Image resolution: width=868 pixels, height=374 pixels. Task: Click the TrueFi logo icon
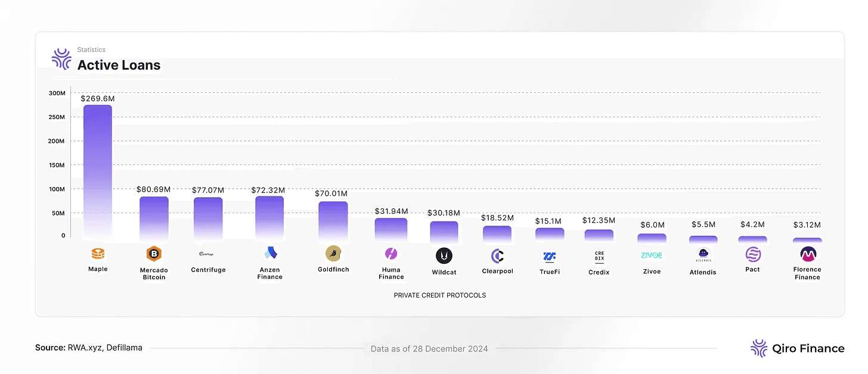pos(550,257)
